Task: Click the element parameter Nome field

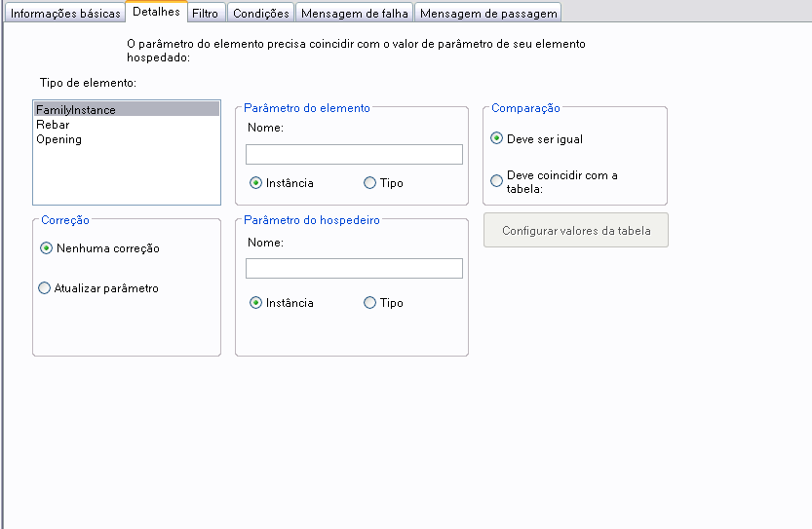Action: click(x=354, y=155)
